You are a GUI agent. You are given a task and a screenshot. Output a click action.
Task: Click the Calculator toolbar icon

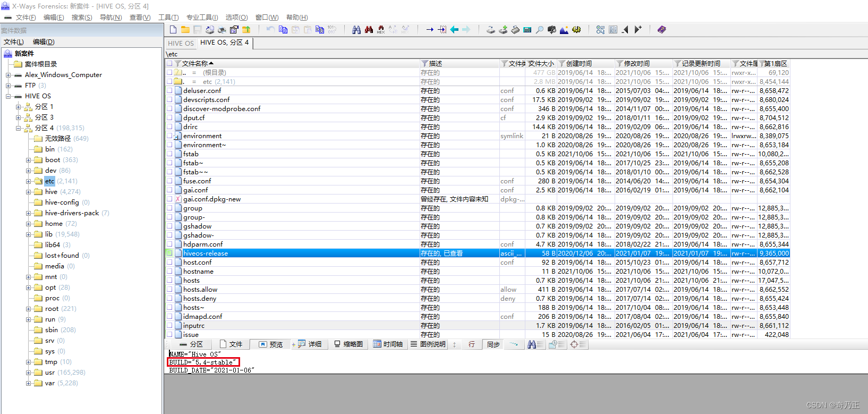click(527, 30)
